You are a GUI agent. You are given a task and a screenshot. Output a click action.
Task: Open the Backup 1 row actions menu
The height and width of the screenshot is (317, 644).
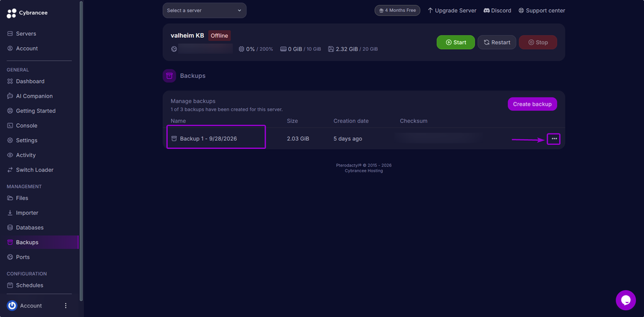pos(554,139)
